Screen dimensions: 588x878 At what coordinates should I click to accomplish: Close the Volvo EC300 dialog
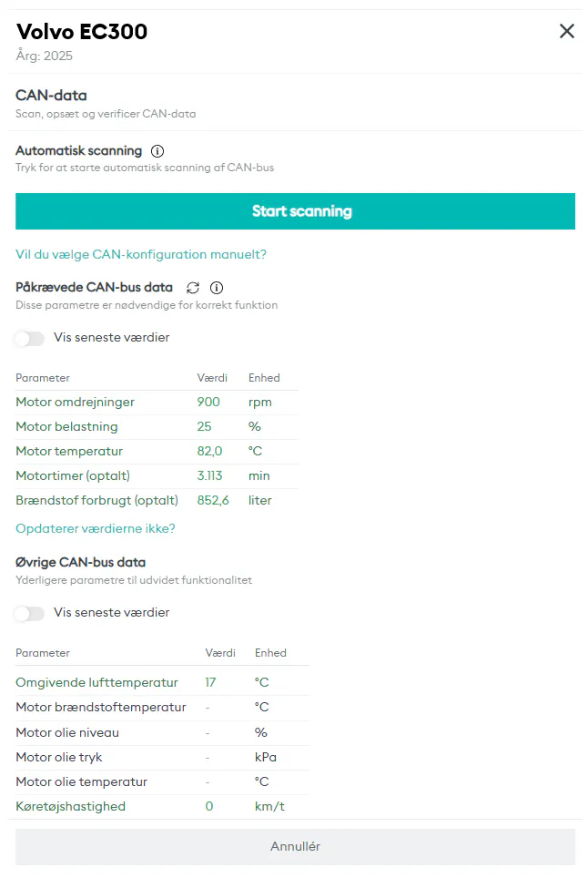pyautogui.click(x=567, y=31)
